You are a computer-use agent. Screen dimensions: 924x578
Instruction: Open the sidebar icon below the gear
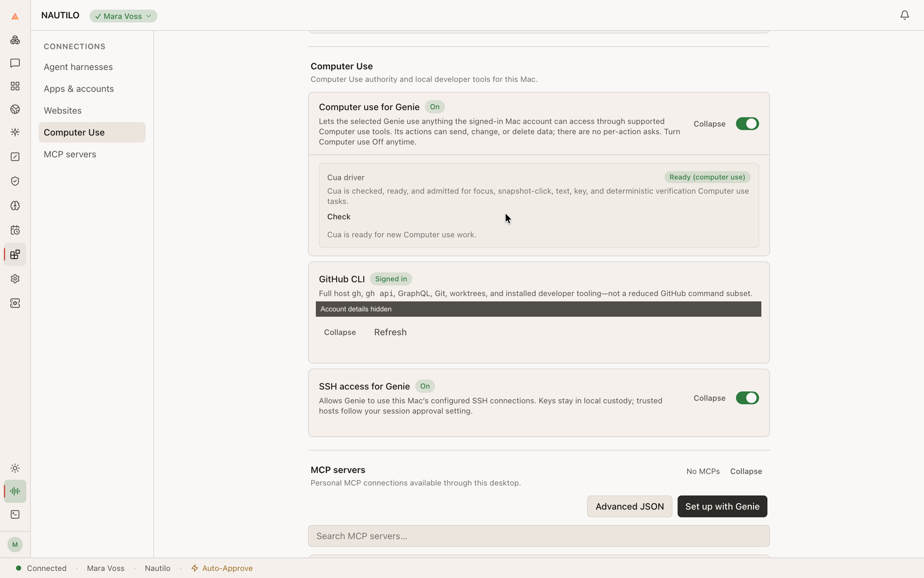15,303
